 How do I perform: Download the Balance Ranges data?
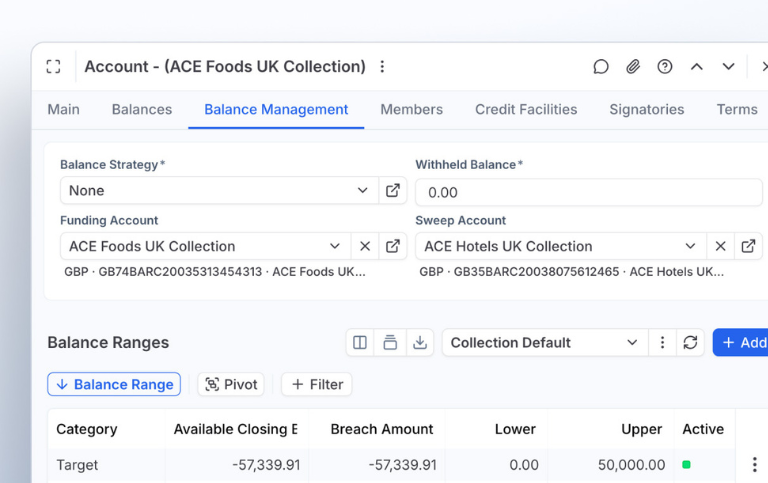tap(420, 342)
